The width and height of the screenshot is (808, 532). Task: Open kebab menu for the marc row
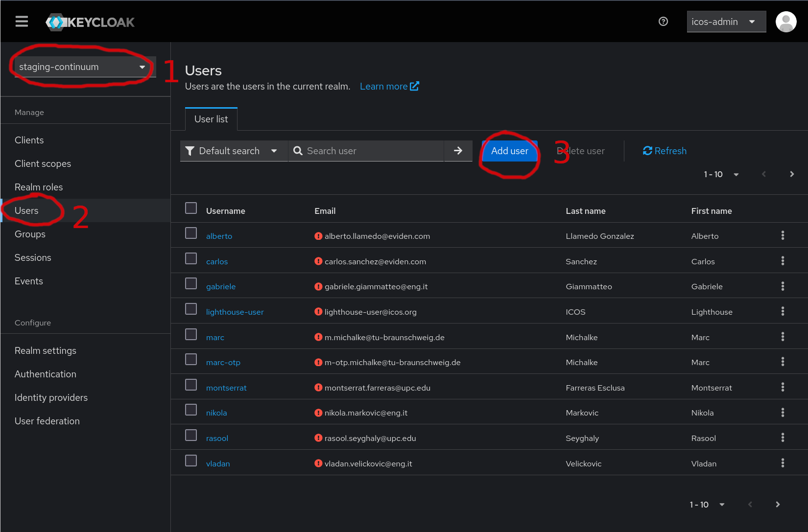point(783,337)
